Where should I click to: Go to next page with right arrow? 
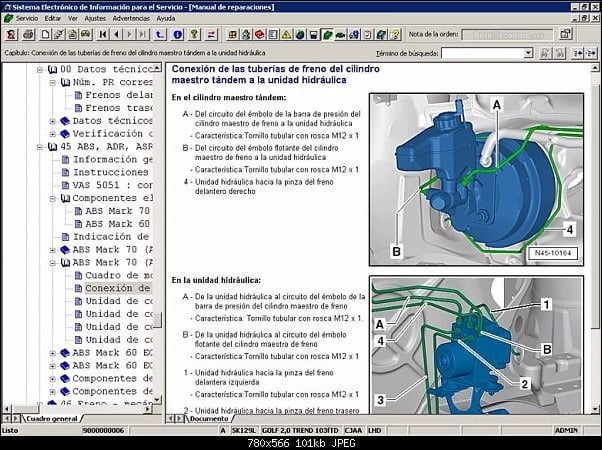129,35
